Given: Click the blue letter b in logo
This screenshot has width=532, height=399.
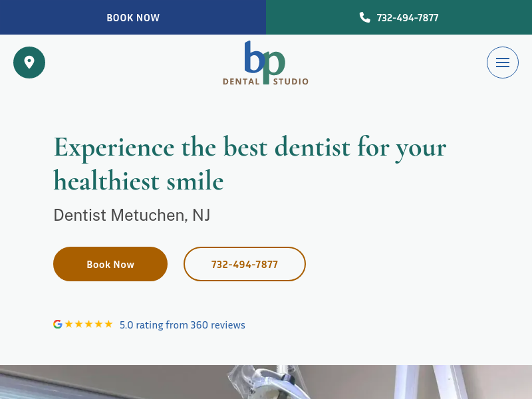Looking at the screenshot, I should coord(255,57).
